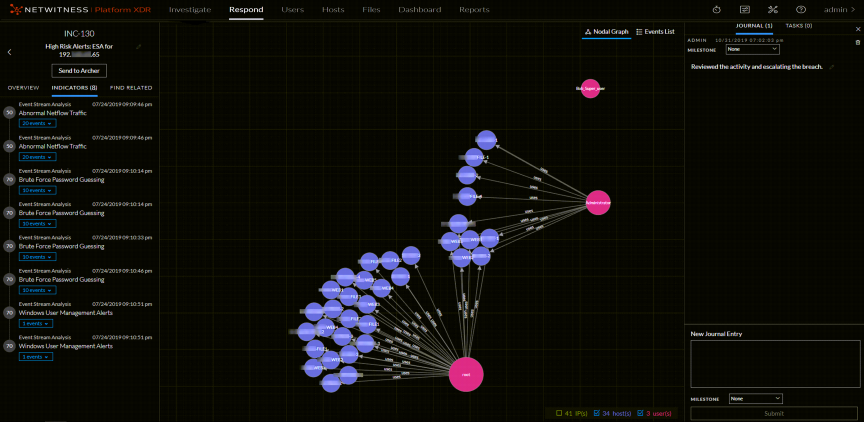
Task: Click the Submit journal entry button
Action: pyautogui.click(x=774, y=413)
